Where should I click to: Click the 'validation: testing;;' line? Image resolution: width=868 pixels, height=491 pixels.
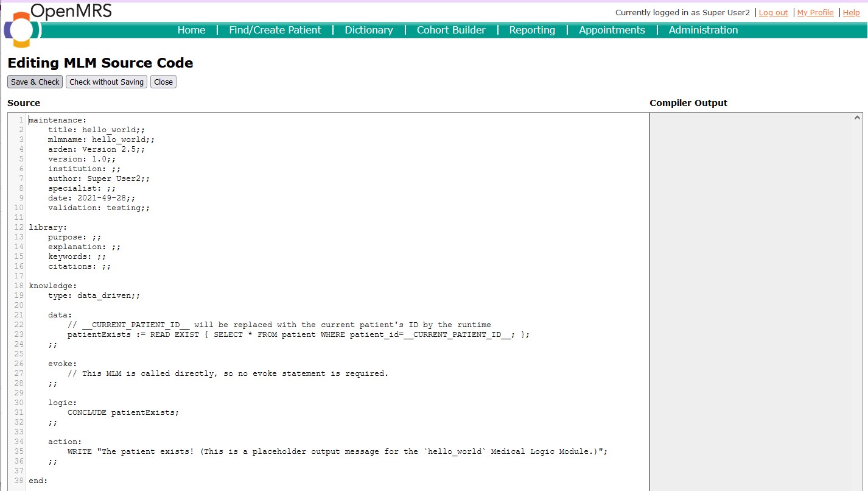tap(99, 208)
